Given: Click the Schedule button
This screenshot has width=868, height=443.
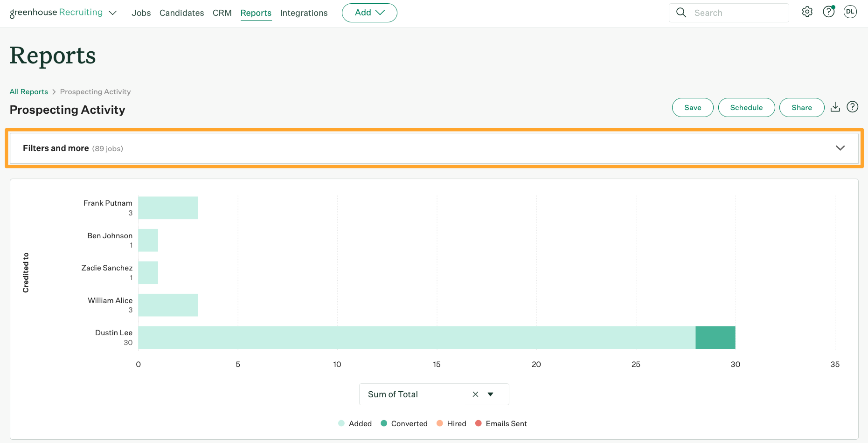Looking at the screenshot, I should [746, 107].
